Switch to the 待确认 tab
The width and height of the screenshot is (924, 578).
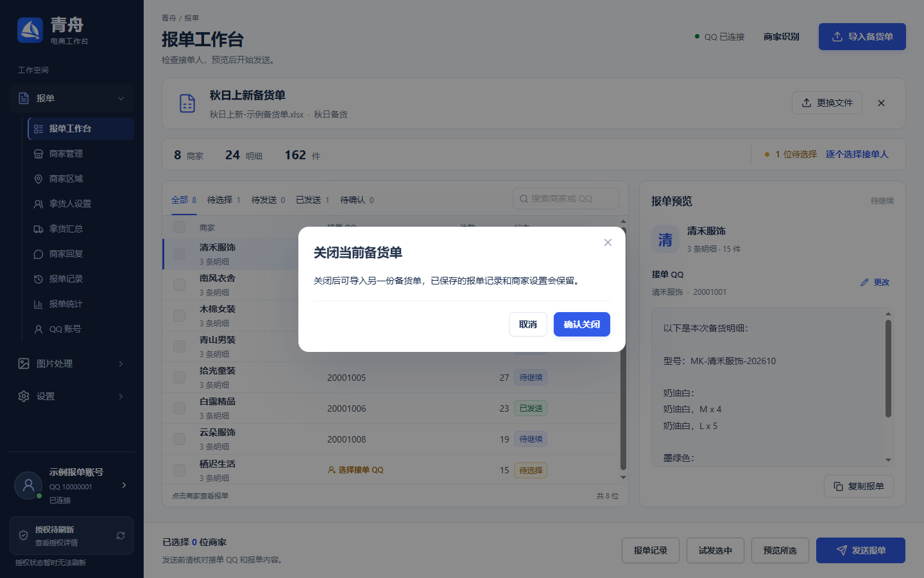357,200
